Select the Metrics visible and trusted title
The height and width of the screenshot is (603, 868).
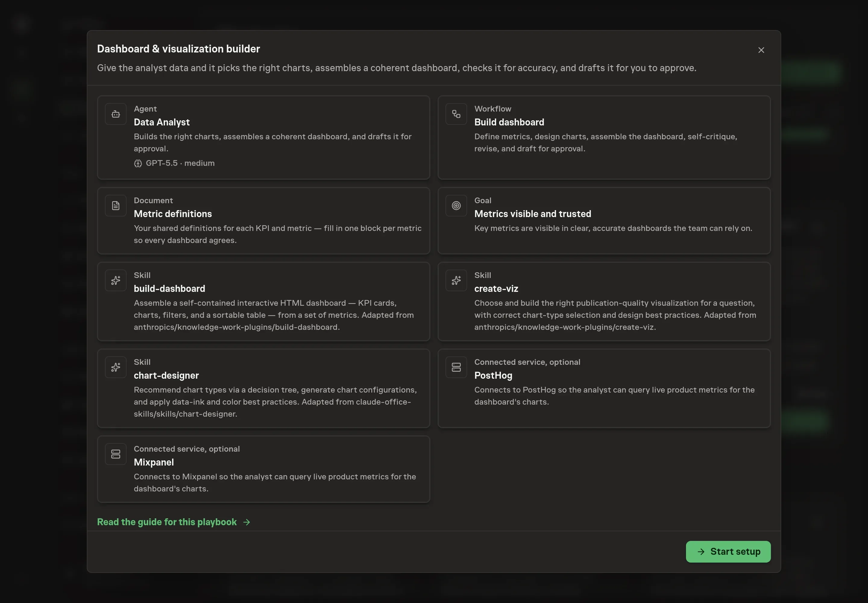(533, 214)
